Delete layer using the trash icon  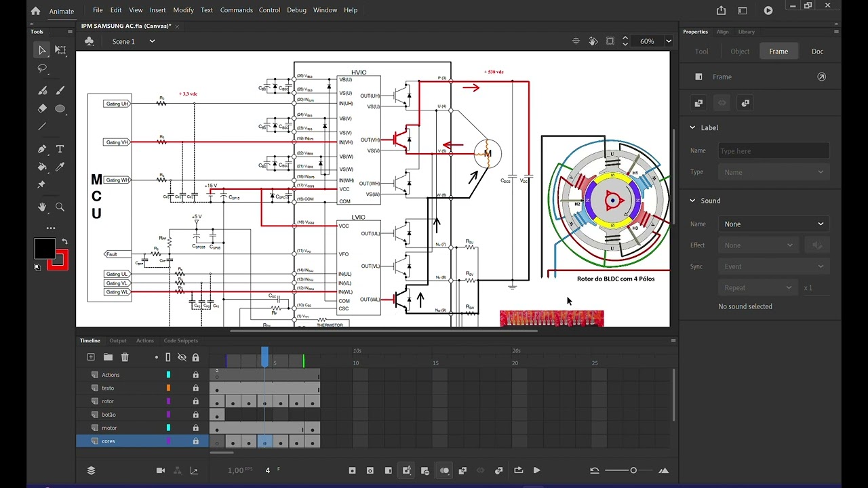point(125,357)
